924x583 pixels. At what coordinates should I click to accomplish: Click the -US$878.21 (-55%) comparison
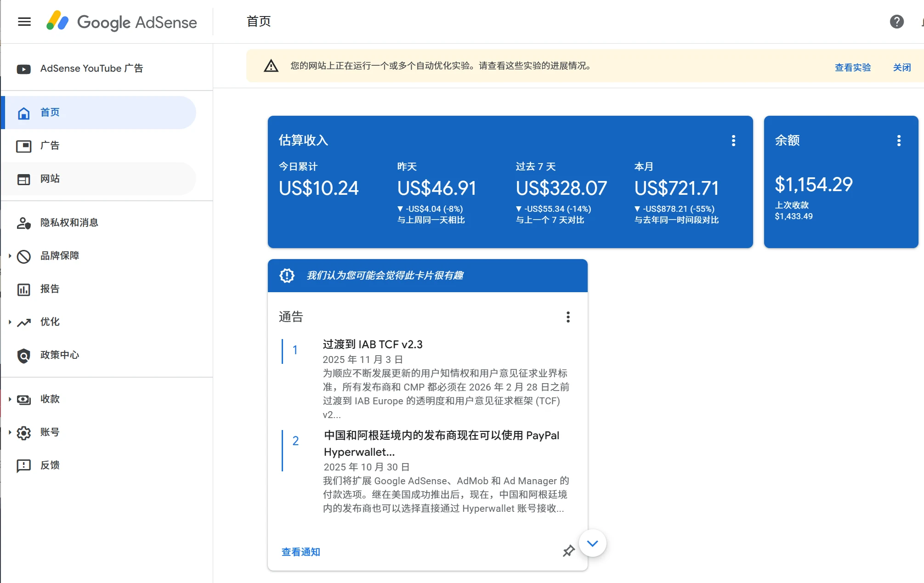coord(674,209)
